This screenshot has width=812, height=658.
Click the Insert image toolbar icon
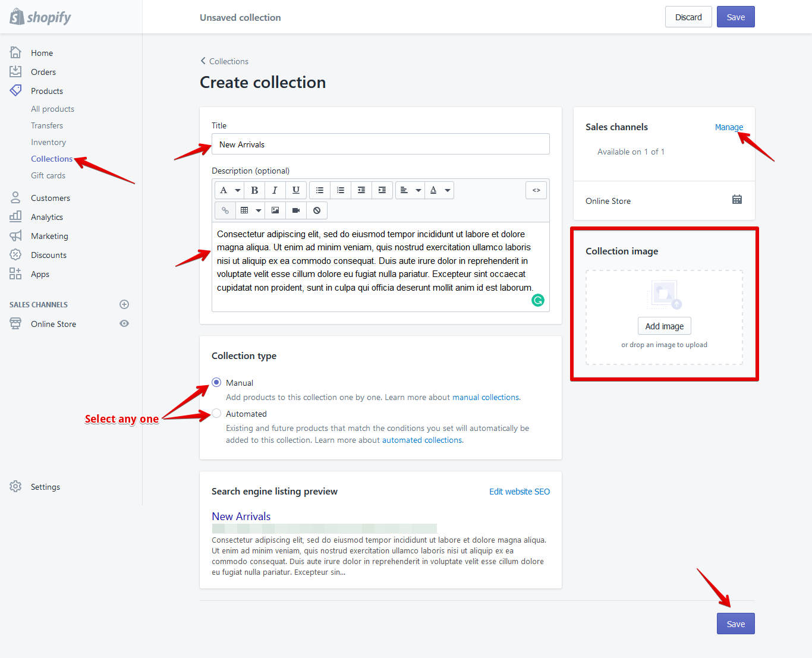275,210
